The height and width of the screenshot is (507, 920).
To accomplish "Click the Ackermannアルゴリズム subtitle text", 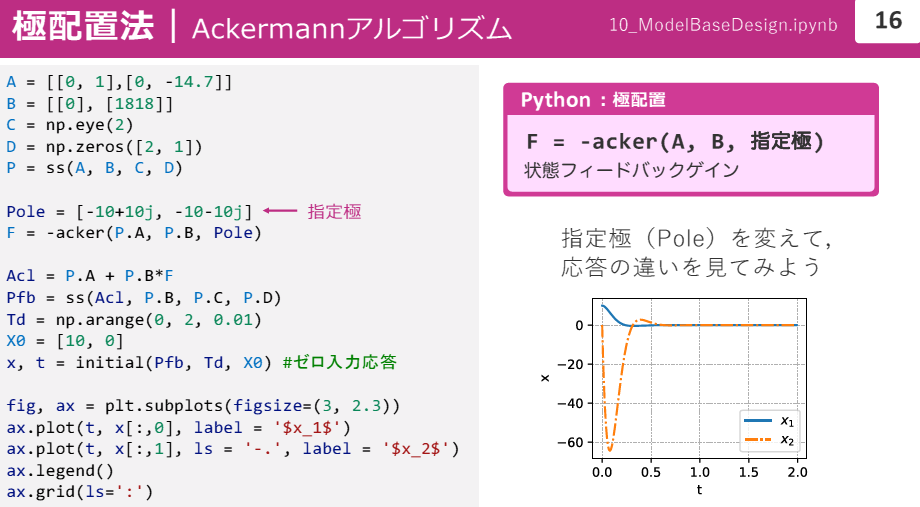I will pyautogui.click(x=351, y=28).
